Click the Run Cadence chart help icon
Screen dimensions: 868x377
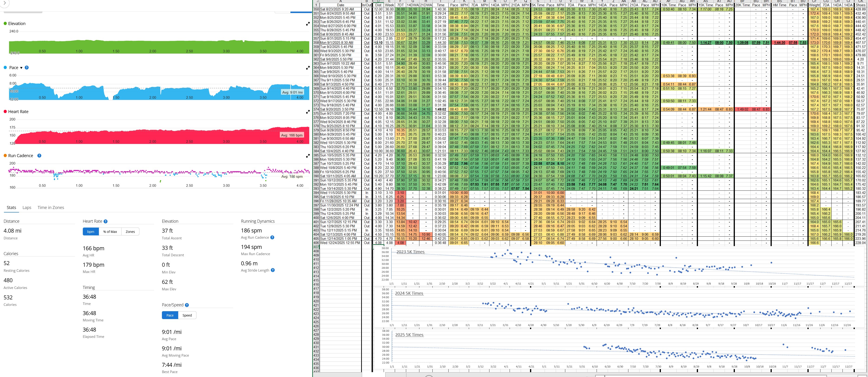coord(39,155)
